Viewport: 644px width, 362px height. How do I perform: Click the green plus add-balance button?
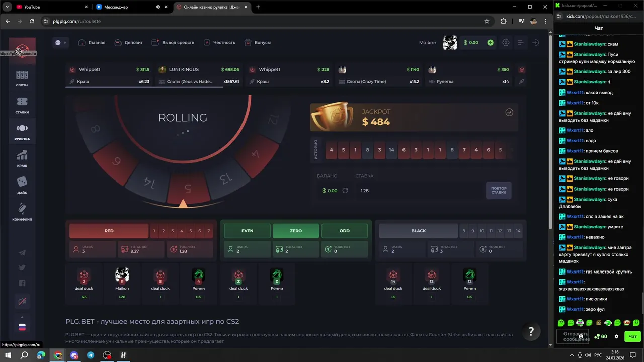point(490,43)
